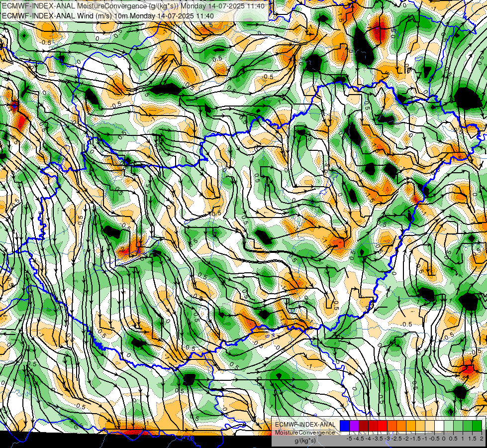Select the -3 legend tick label

387,439
